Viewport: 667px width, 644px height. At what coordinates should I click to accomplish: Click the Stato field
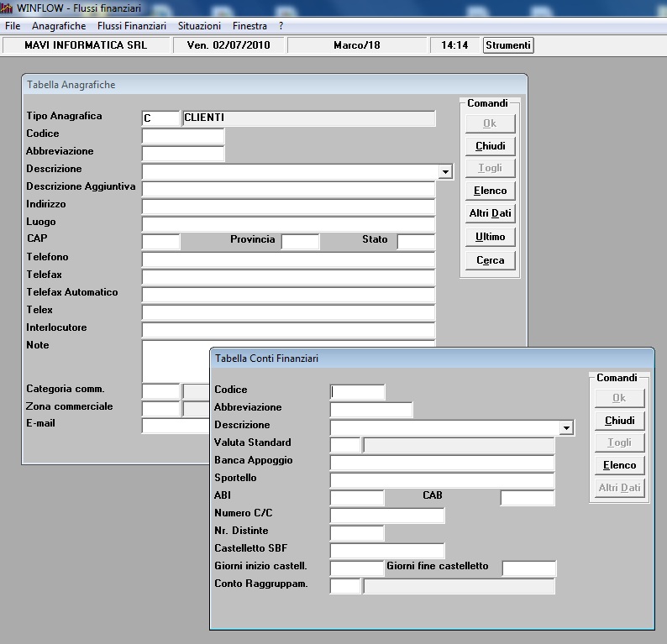tap(416, 242)
